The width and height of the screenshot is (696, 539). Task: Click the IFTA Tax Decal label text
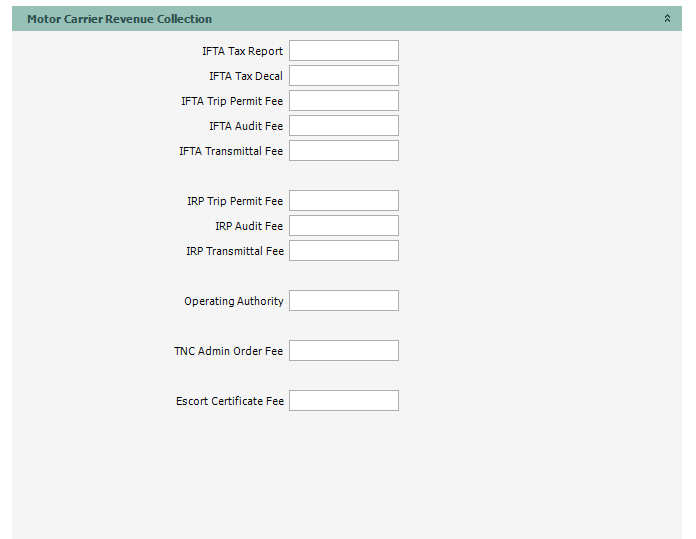(246, 76)
